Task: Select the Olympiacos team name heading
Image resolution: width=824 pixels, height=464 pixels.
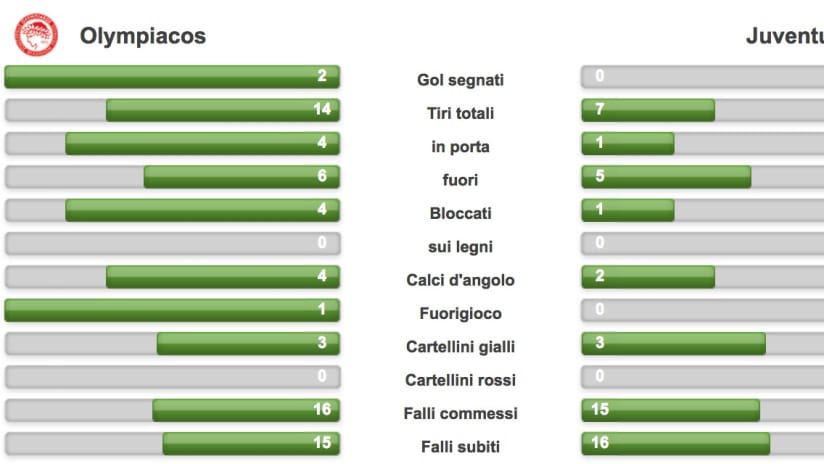Action: (x=143, y=36)
